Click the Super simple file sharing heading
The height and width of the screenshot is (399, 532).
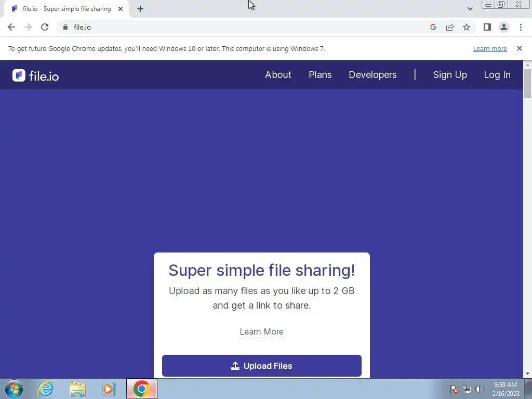(262, 270)
